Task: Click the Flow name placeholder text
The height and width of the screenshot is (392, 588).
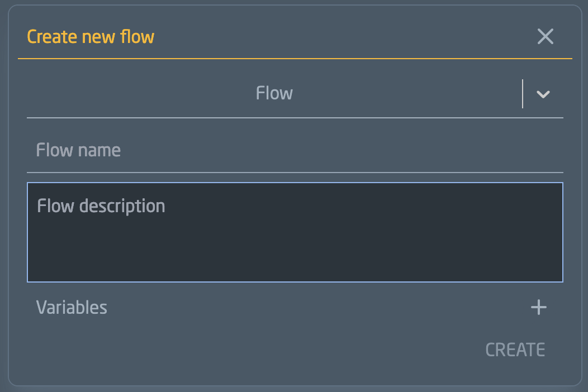Action: pyautogui.click(x=78, y=150)
